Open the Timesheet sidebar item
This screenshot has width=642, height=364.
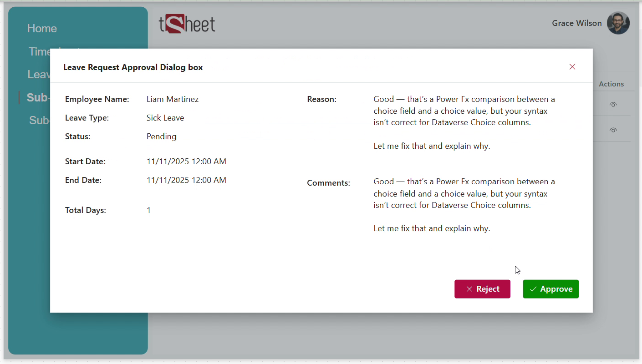39,51
